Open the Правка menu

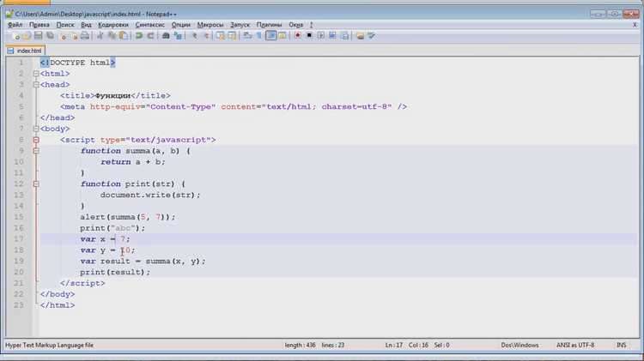[39, 25]
